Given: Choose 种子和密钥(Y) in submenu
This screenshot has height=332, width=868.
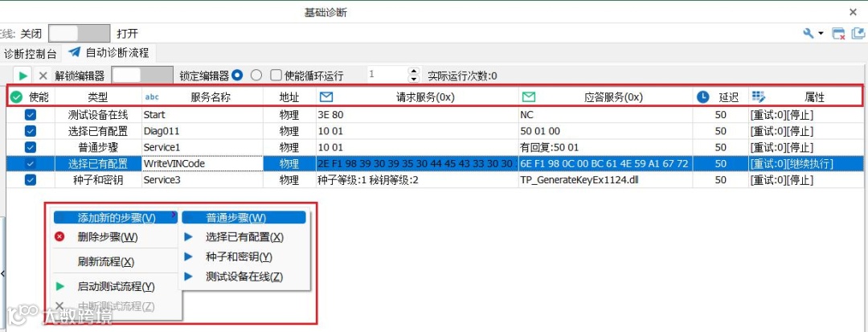Looking at the screenshot, I should point(244,256).
